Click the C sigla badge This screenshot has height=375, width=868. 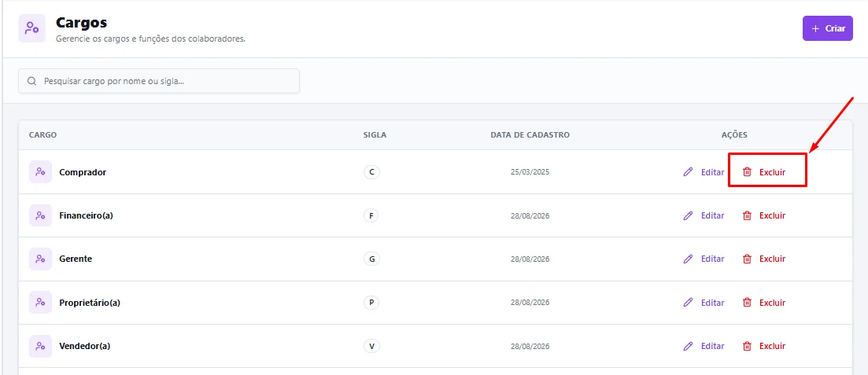371,172
